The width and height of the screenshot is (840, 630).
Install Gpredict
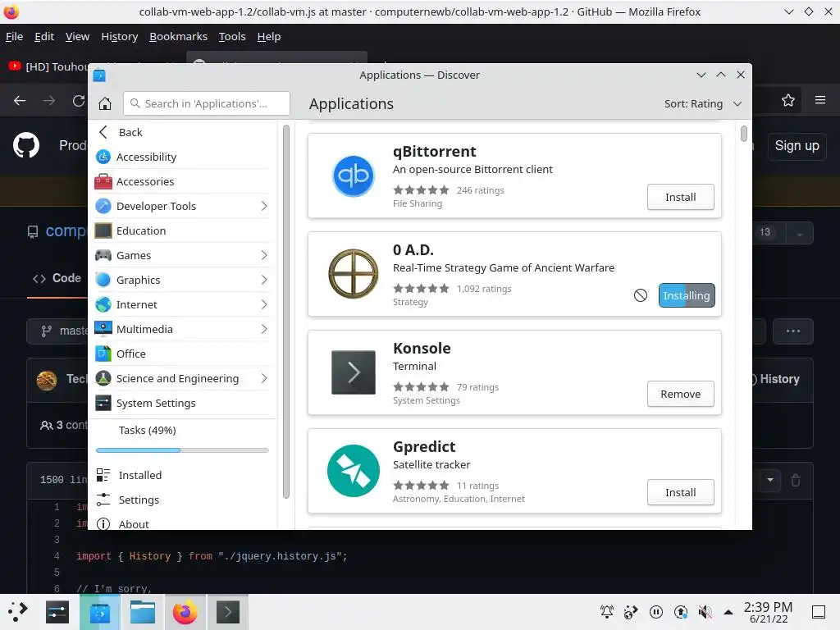pos(680,492)
